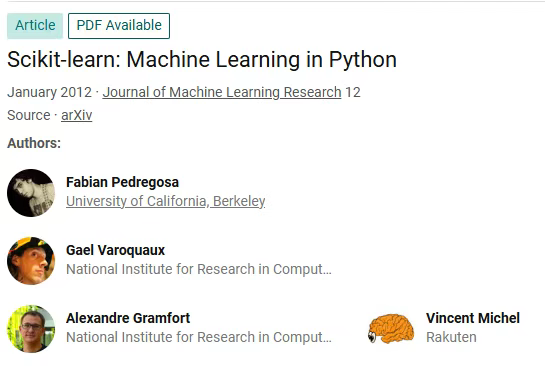
Task: Click the Authors heading label
Action: point(34,143)
